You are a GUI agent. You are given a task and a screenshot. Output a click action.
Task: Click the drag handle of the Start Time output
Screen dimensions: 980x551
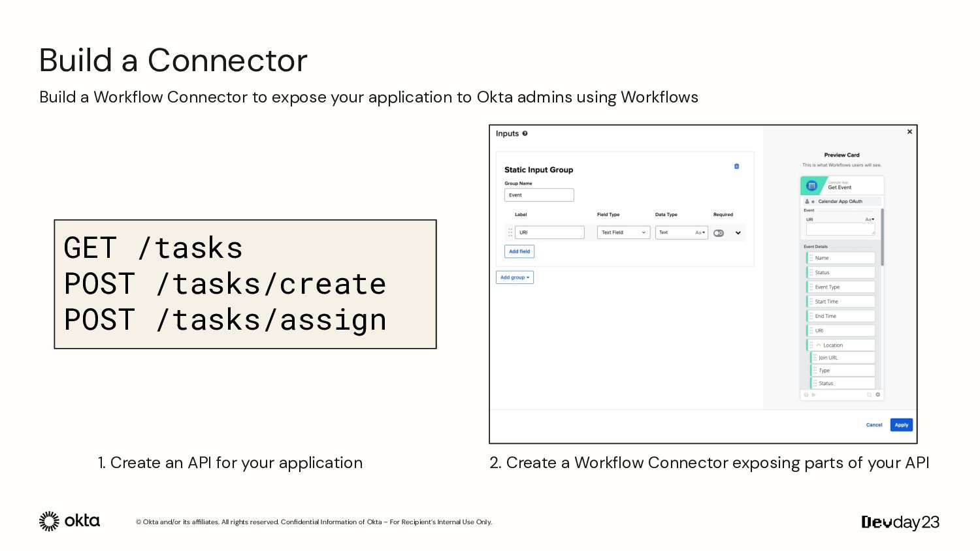point(811,302)
